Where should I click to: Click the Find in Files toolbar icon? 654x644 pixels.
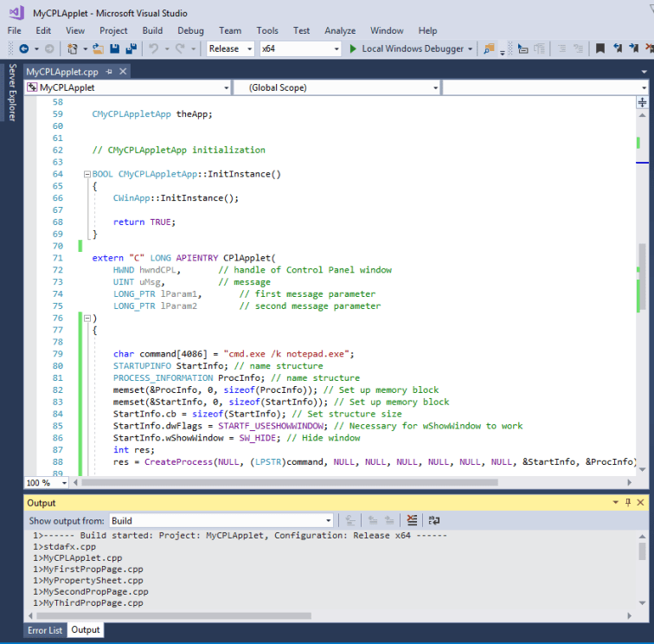click(489, 48)
